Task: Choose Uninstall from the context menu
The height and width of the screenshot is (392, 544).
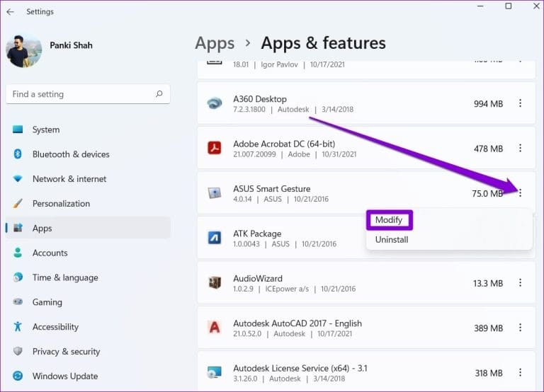Action: [392, 239]
